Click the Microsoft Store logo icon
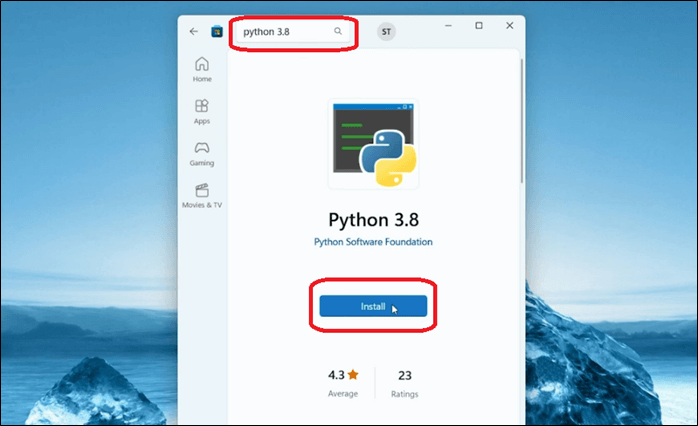Image resolution: width=698 pixels, height=426 pixels. (x=217, y=32)
